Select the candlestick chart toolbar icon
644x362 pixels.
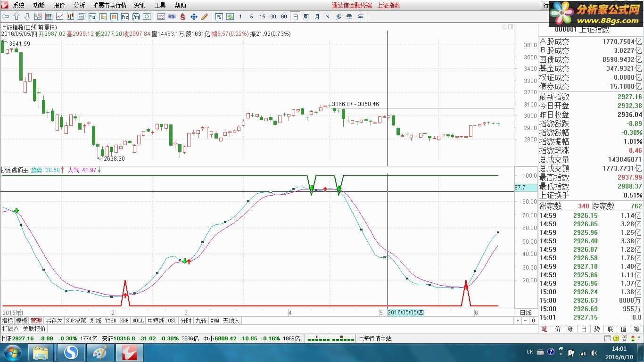(70, 16)
